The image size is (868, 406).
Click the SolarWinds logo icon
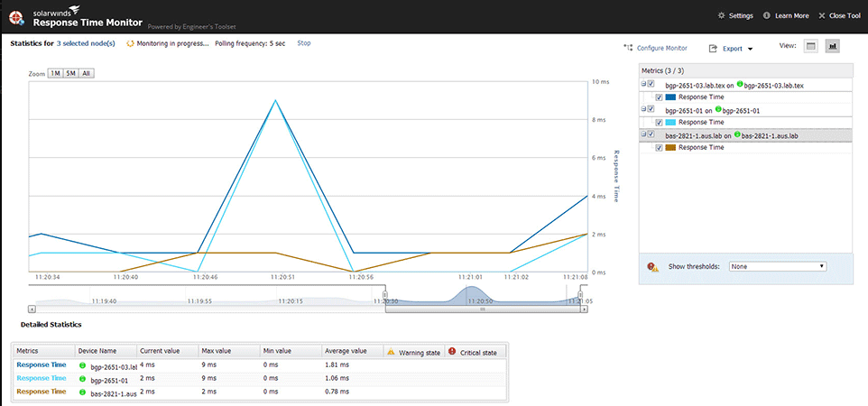pyautogui.click(x=16, y=16)
